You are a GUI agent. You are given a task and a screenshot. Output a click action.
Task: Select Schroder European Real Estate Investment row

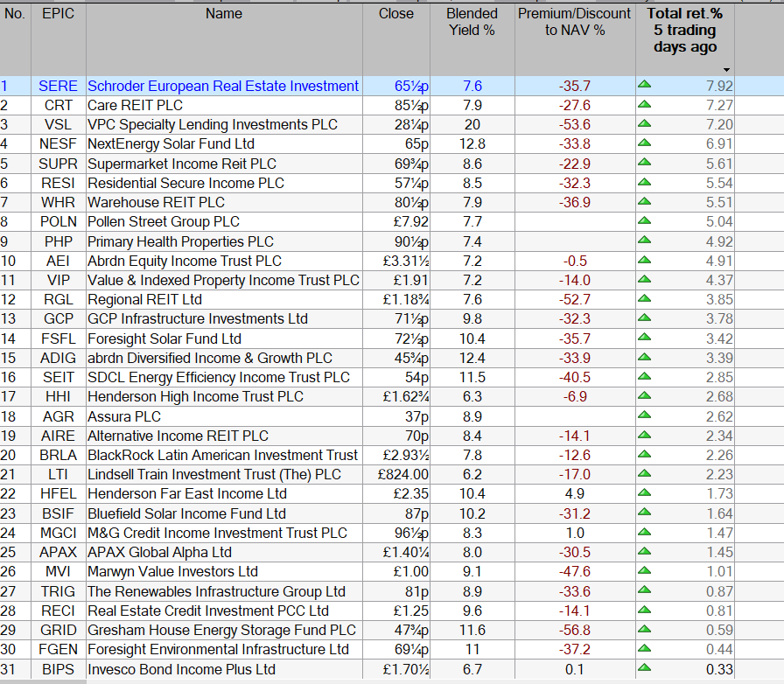[392, 86]
